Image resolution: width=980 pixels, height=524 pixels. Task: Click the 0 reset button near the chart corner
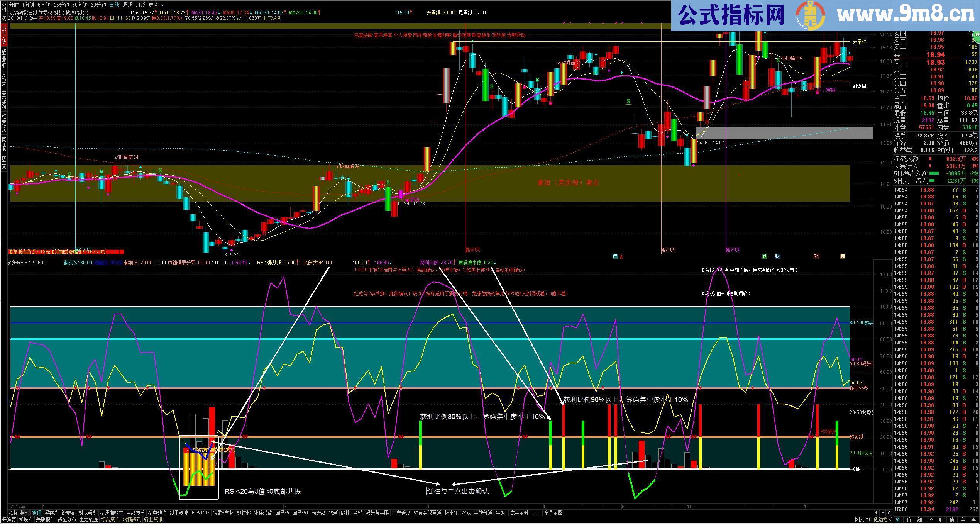click(889, 513)
